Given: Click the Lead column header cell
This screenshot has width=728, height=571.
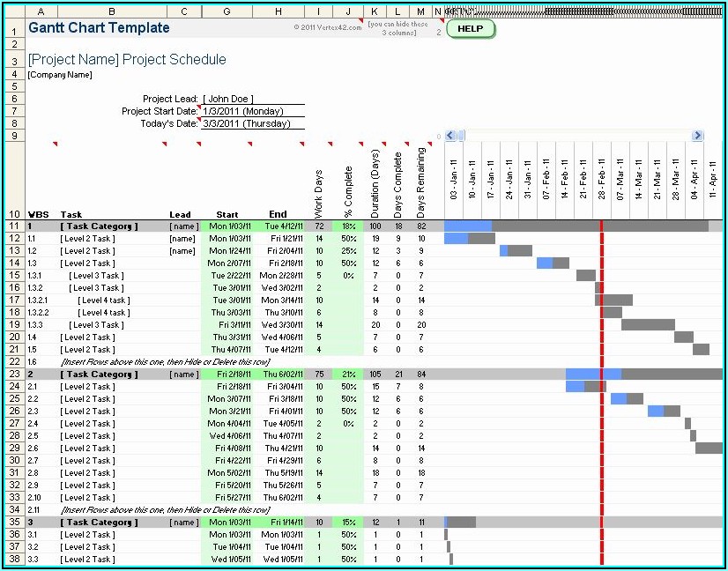Looking at the screenshot, I should click(180, 214).
